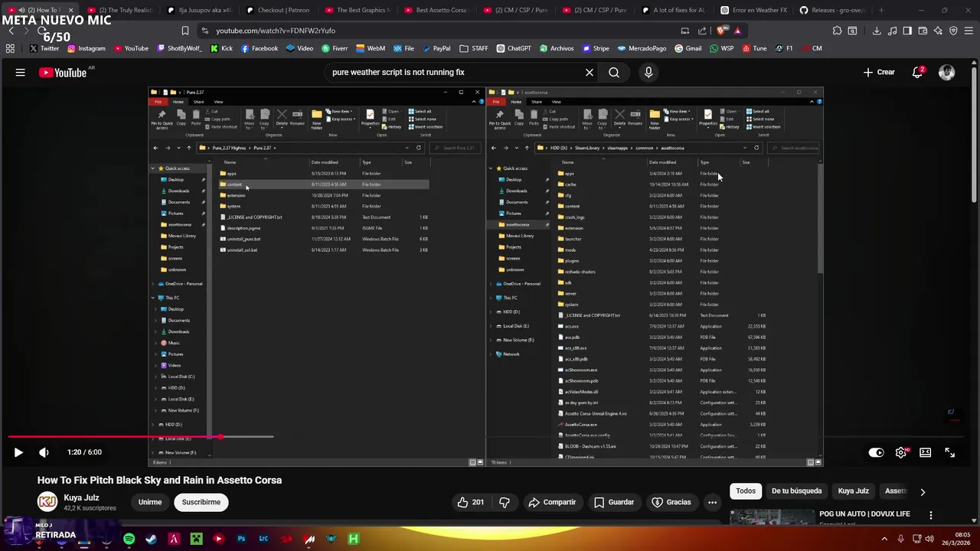Select De tu búsqueda filter chip
The image size is (980, 551).
[x=796, y=491]
